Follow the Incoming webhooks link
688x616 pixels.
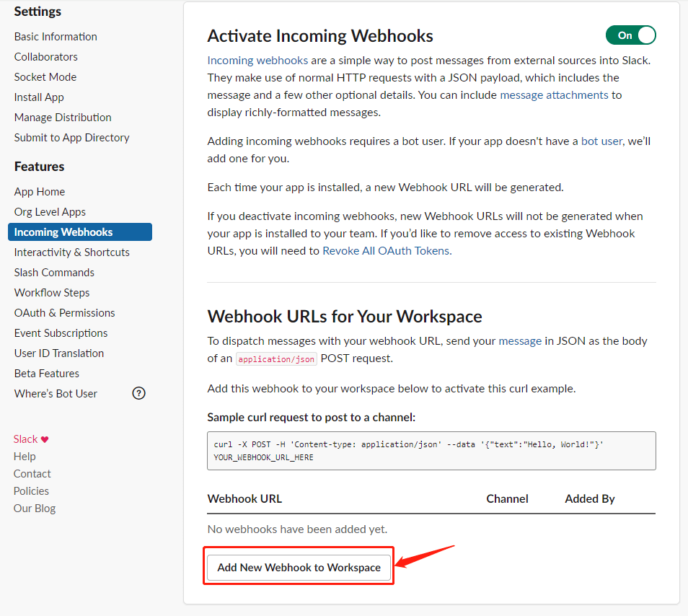[x=257, y=61]
